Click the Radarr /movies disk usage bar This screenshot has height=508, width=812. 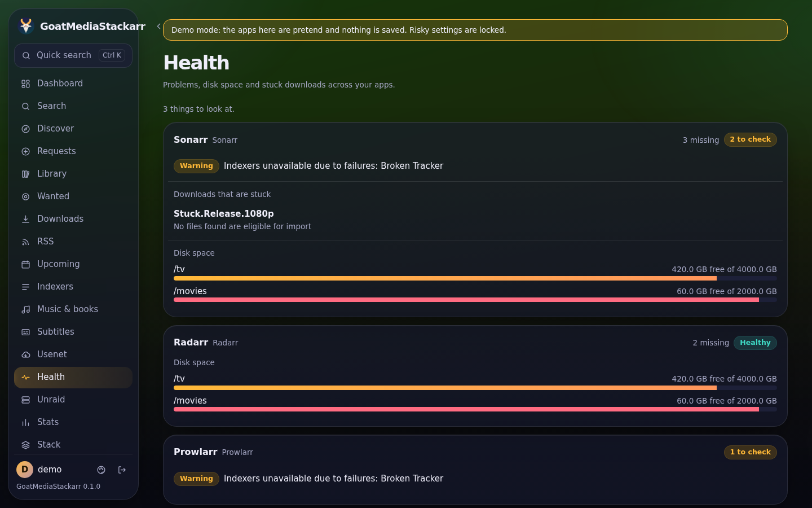tap(475, 409)
